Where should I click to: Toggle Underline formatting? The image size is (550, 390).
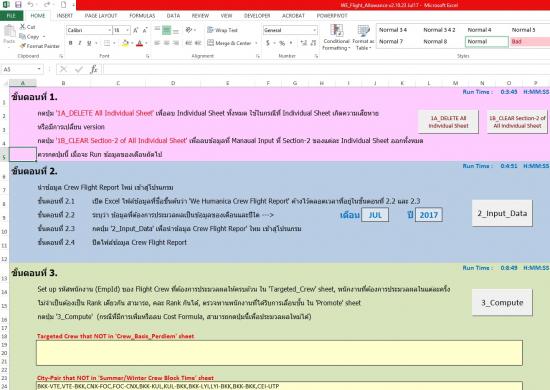click(89, 43)
